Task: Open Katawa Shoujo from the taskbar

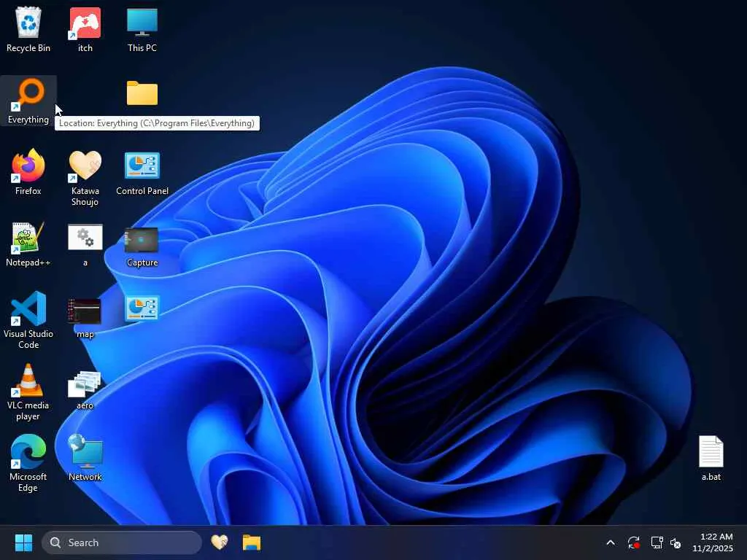Action: tap(219, 542)
